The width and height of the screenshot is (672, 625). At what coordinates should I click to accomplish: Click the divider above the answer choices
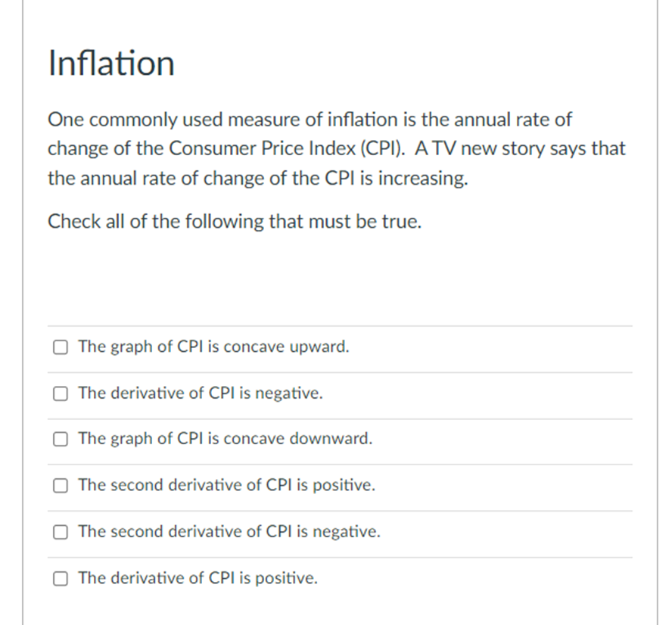[x=341, y=325]
